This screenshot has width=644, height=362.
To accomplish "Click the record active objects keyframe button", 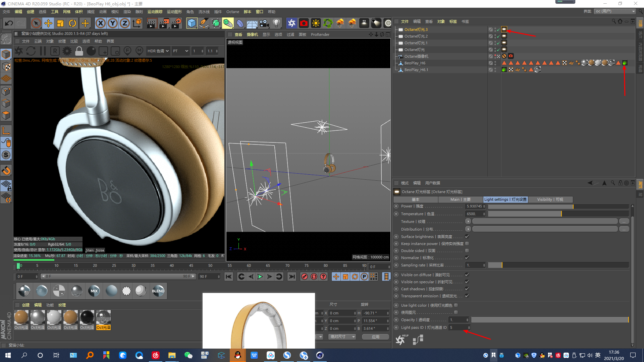I will (304, 277).
